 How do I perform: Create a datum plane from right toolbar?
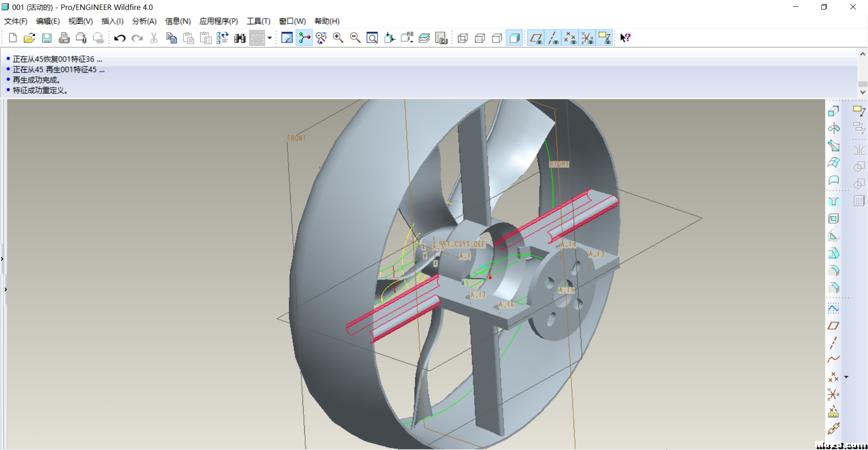[834, 326]
